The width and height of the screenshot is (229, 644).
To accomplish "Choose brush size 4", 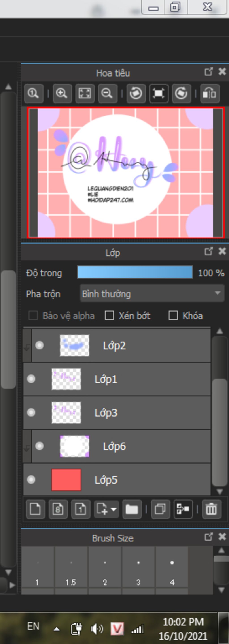I will [x=172, y=568].
